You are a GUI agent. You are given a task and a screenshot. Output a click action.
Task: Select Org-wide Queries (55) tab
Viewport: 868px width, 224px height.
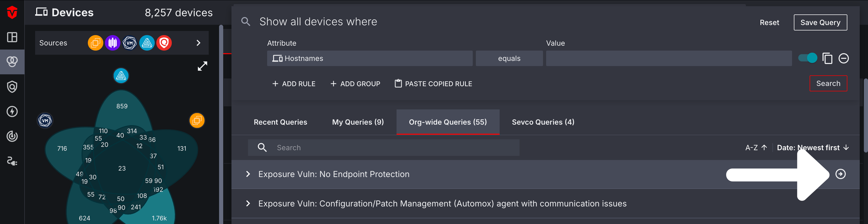(448, 122)
